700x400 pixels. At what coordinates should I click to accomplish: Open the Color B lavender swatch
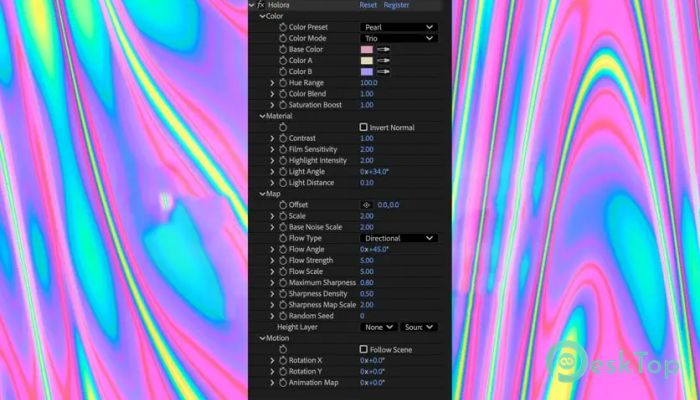point(367,72)
